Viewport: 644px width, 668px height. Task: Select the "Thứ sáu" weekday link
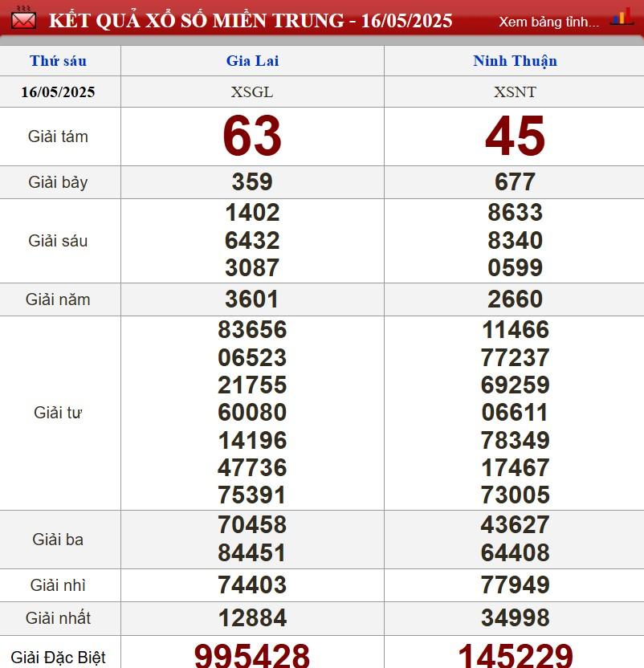58,61
